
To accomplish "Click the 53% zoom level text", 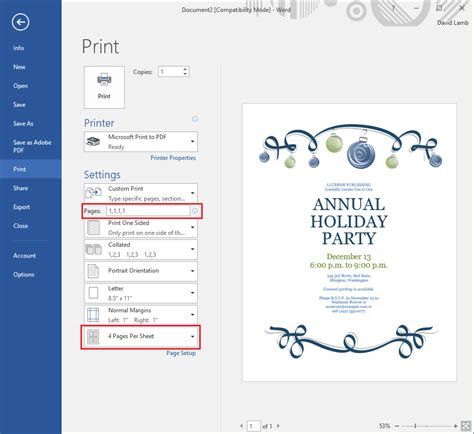I will pyautogui.click(x=384, y=426).
